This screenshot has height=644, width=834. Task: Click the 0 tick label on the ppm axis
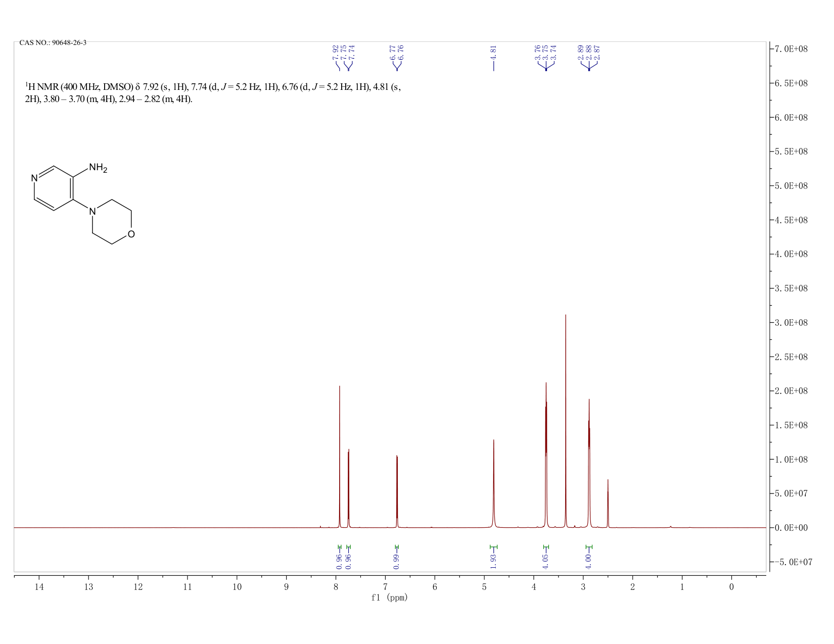(x=731, y=587)
